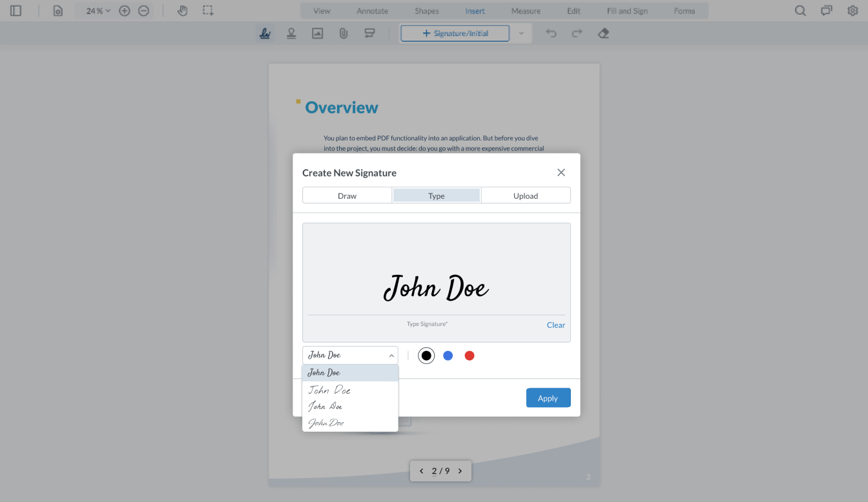Pick the black signature color
The image size is (868, 502).
click(426, 356)
